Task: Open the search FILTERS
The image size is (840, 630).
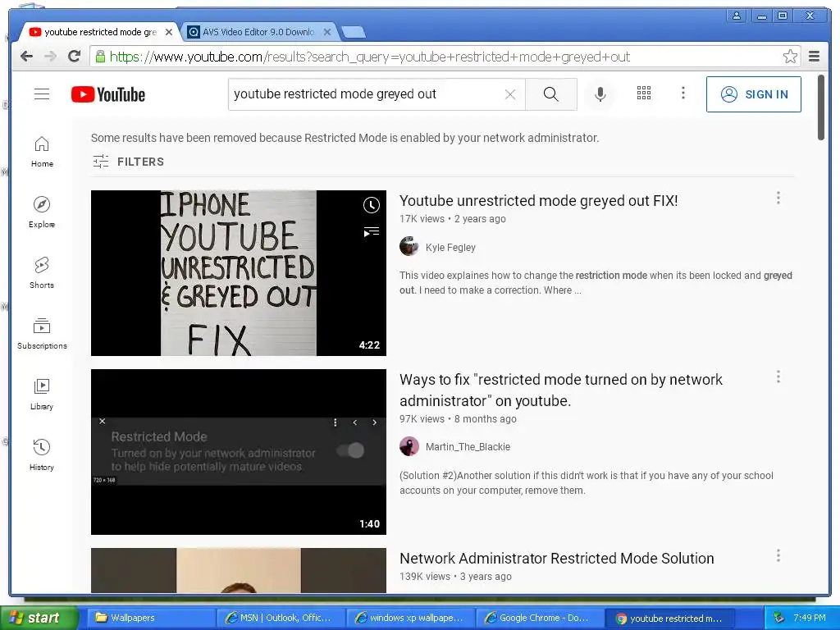Action: [x=128, y=162]
